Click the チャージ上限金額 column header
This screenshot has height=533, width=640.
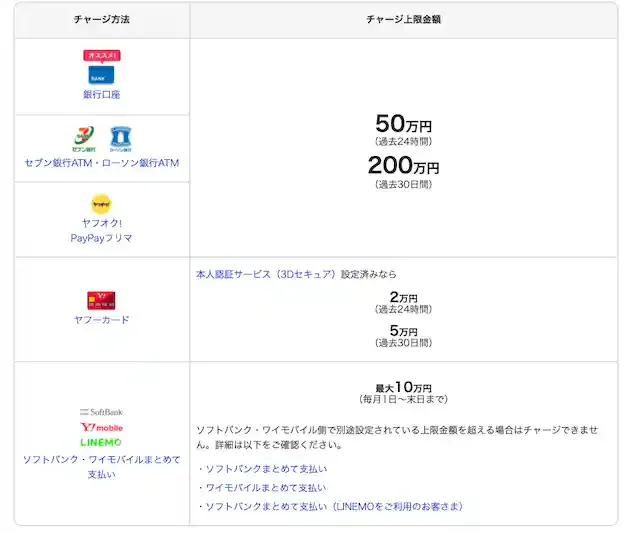pyautogui.click(x=403, y=20)
